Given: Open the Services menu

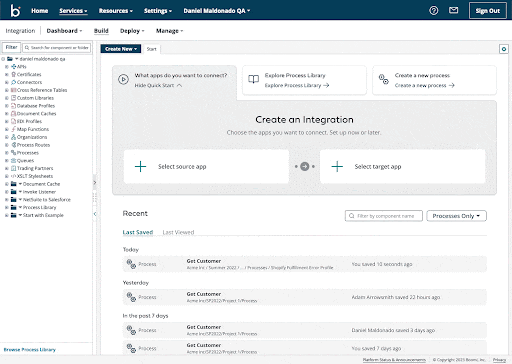Looking at the screenshot, I should [73, 11].
